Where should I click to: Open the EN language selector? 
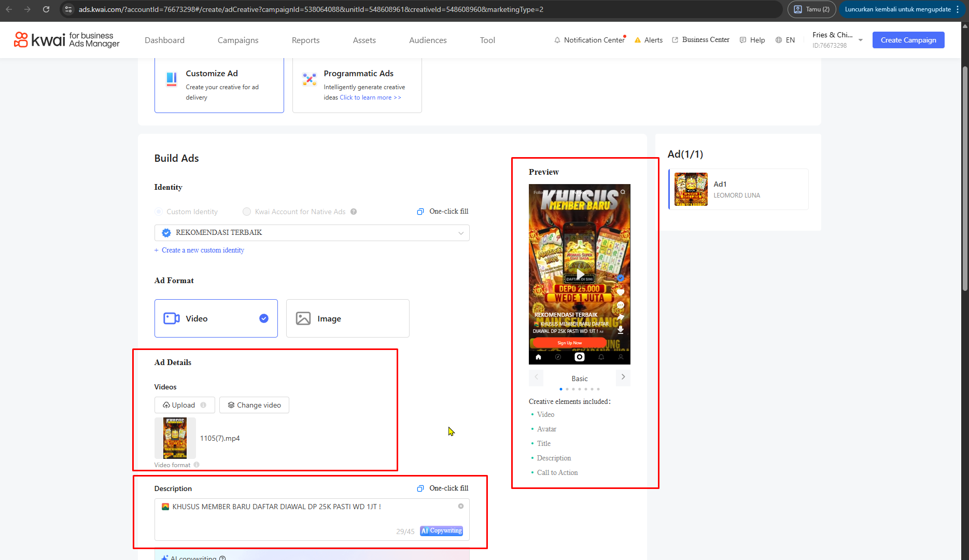pyautogui.click(x=785, y=40)
